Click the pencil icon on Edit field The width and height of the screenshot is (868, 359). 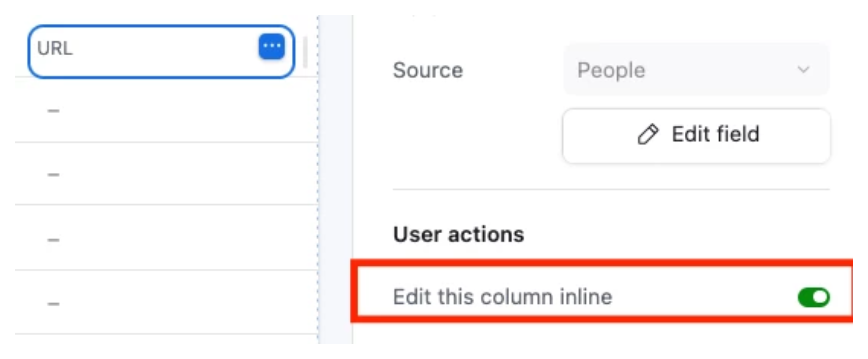click(648, 135)
